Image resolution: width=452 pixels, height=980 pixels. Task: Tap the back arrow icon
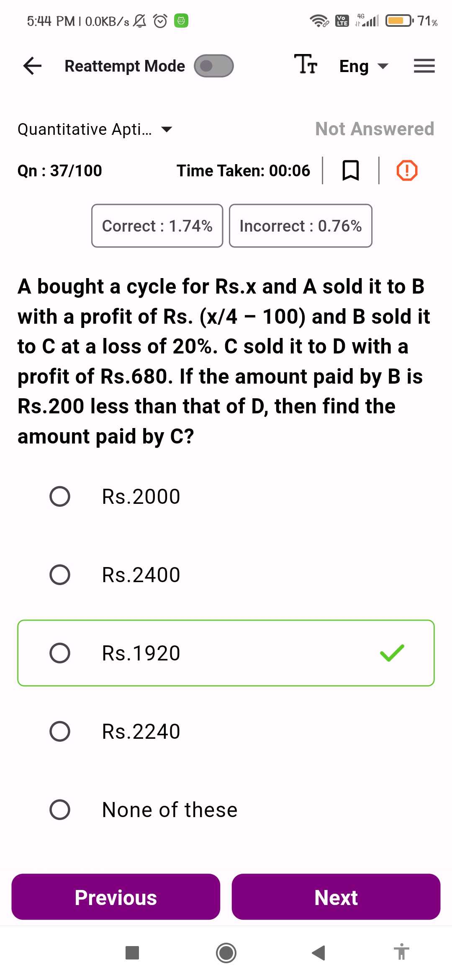tap(33, 66)
